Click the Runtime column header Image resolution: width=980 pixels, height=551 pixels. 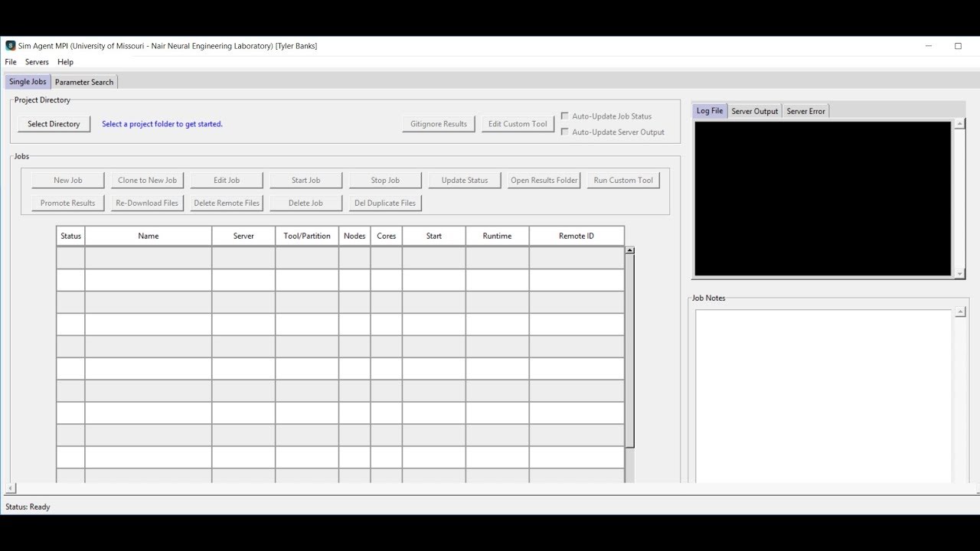[497, 236]
